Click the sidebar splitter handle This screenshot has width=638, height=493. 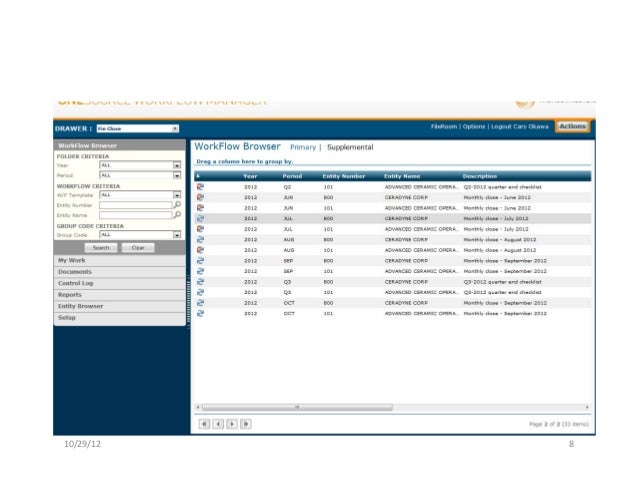[x=188, y=299]
